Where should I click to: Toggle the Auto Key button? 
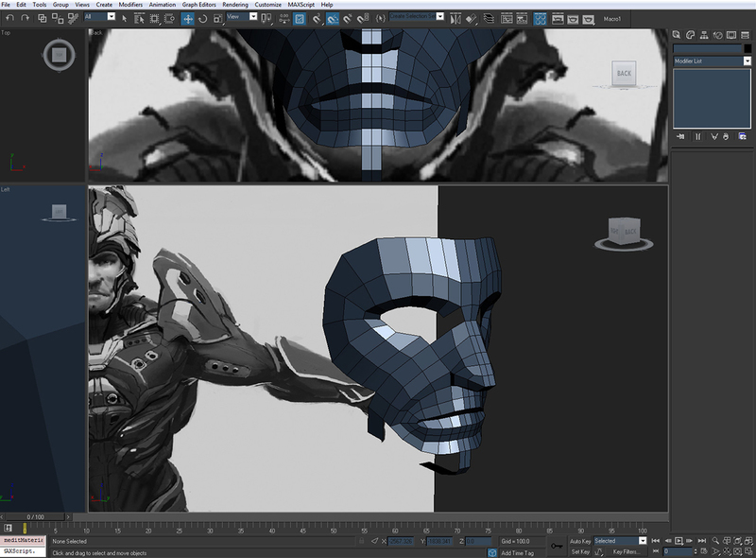pos(580,541)
